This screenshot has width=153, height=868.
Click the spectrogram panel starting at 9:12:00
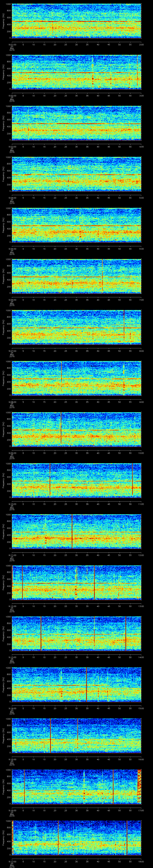77,583
